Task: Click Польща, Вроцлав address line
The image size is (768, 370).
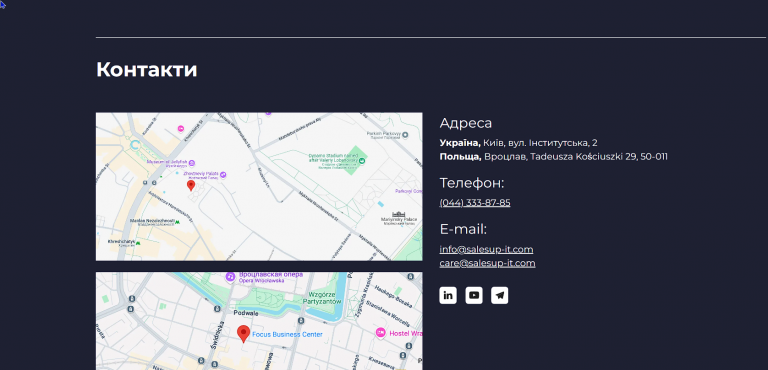Action: 553,157
